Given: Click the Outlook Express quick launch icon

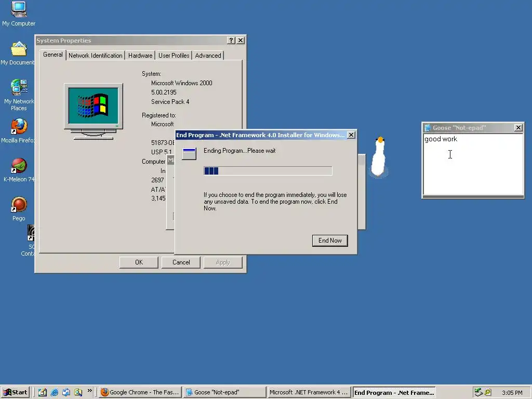Looking at the screenshot, I should pyautogui.click(x=66, y=392).
